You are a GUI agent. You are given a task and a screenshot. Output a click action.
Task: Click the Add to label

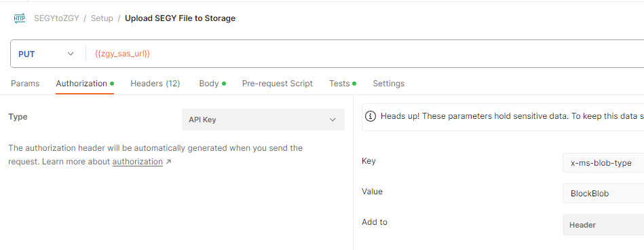tap(375, 222)
